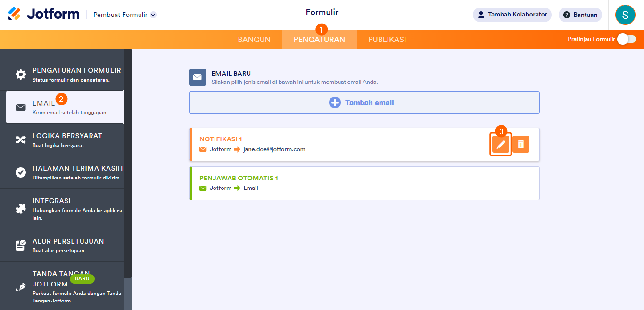Click the Tanda Tangan Jotform pen icon
The image size is (644, 310).
pyautogui.click(x=21, y=287)
